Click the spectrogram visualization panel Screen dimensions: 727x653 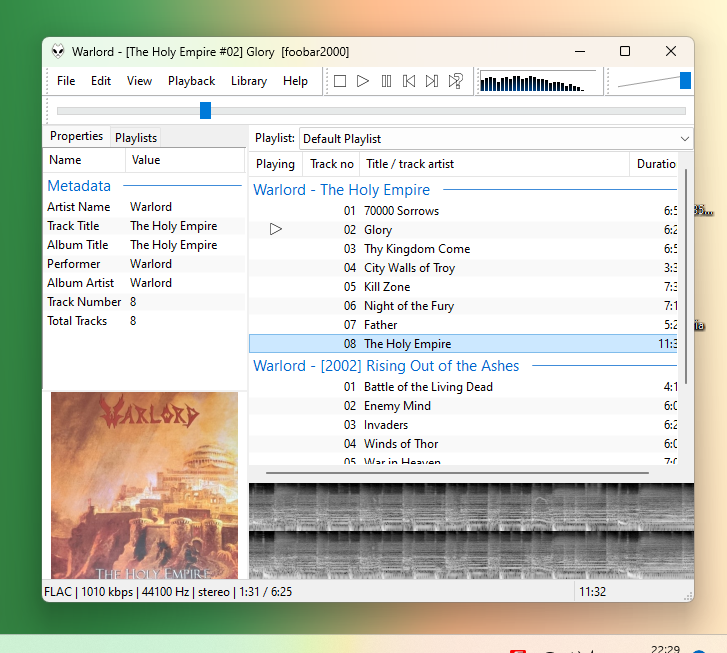click(x=471, y=531)
